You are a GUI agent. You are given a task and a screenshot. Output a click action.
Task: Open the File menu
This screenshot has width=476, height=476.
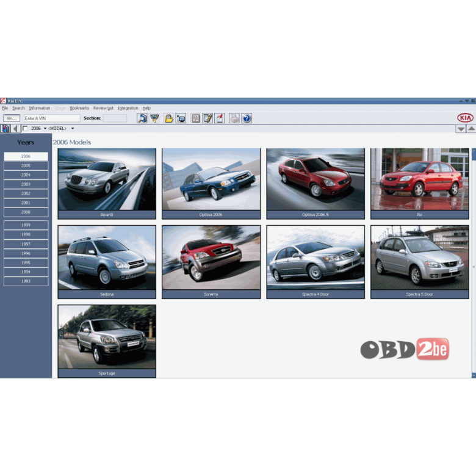(5, 108)
